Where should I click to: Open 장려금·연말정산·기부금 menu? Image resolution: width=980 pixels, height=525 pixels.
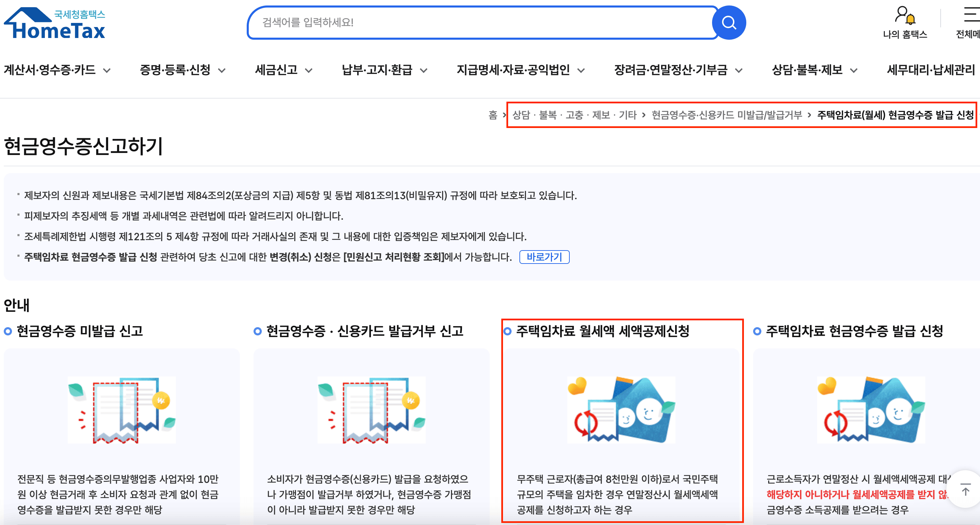coord(678,70)
